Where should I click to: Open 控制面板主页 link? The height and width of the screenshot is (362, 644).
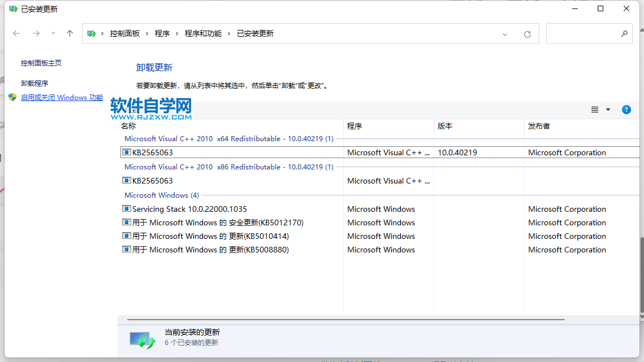41,63
